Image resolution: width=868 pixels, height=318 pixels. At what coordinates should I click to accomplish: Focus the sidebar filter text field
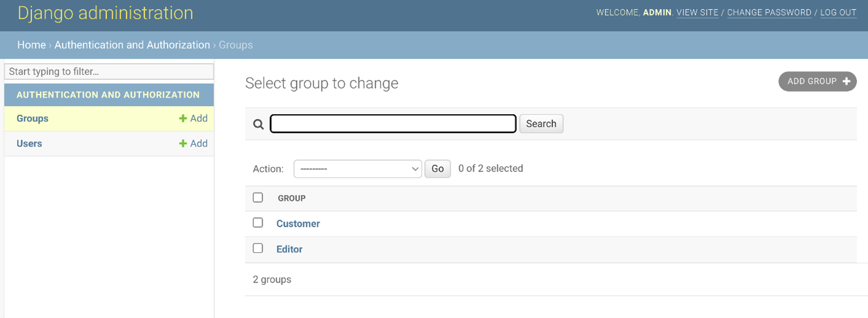point(109,72)
